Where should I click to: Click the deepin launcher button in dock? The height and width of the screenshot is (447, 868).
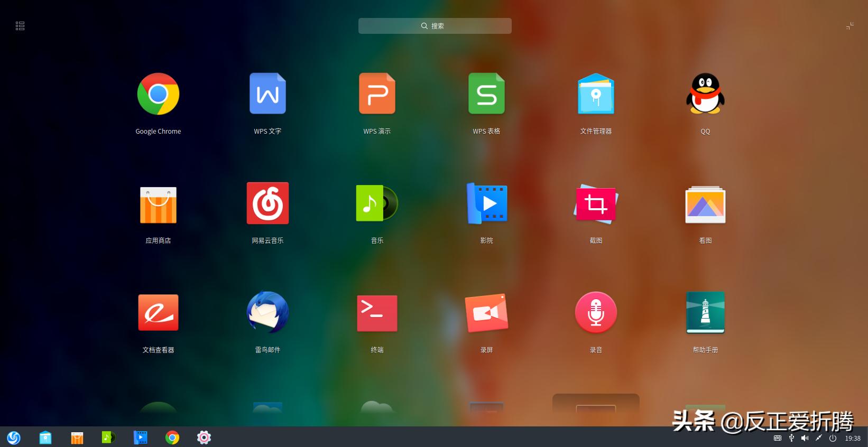pyautogui.click(x=14, y=437)
